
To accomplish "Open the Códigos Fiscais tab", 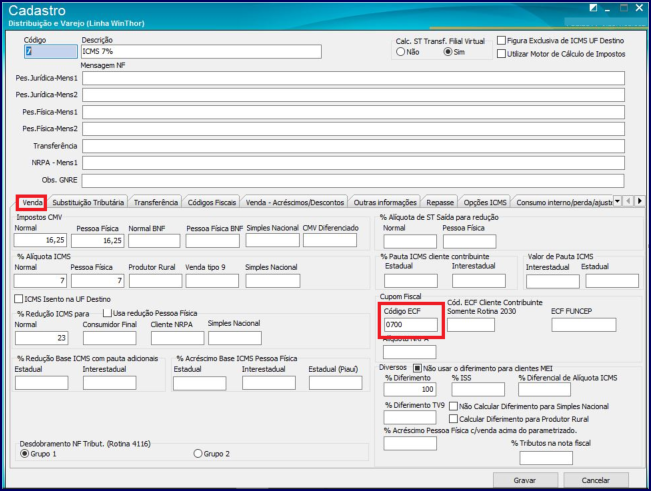I will tap(212, 203).
